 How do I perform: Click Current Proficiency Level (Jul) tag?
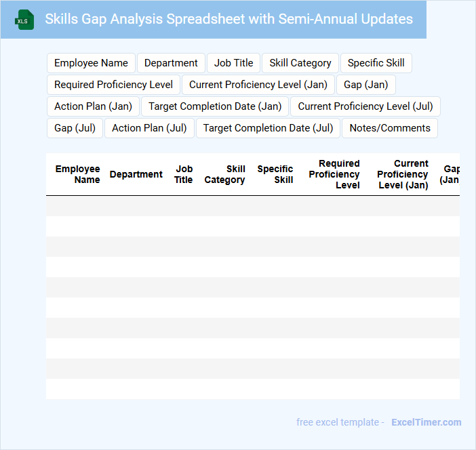365,106
